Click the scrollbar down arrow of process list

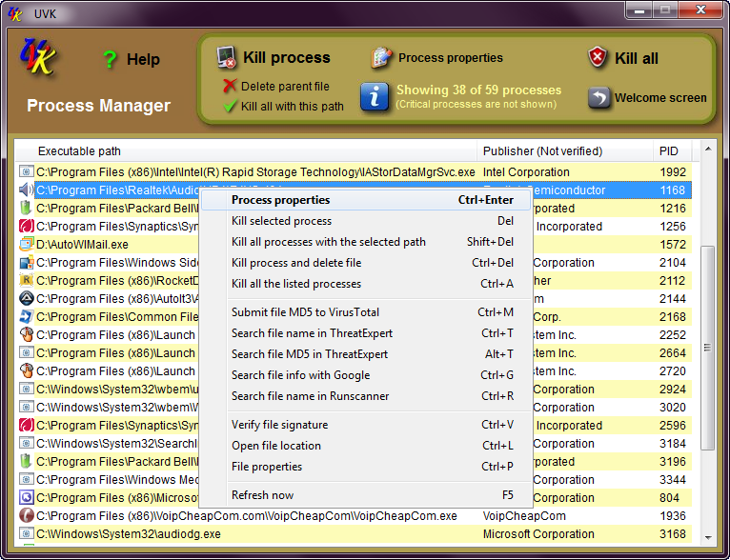pyautogui.click(x=708, y=538)
